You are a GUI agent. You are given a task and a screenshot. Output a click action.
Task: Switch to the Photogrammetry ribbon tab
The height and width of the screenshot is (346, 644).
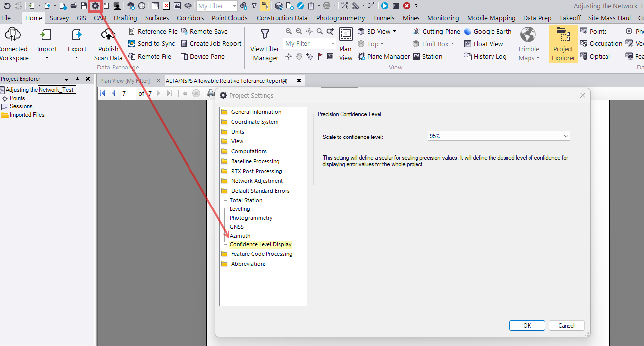(x=341, y=18)
